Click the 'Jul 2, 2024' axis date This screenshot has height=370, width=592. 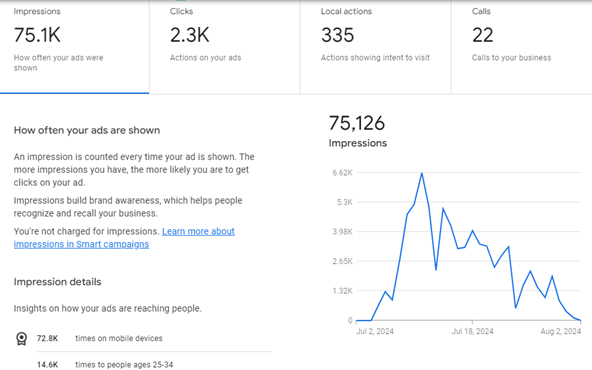(375, 331)
